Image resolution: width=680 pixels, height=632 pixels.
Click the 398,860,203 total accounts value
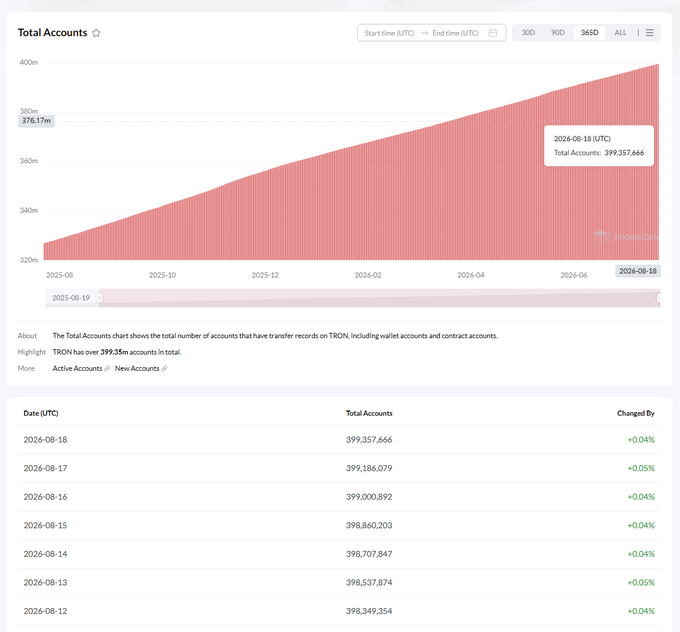click(369, 525)
